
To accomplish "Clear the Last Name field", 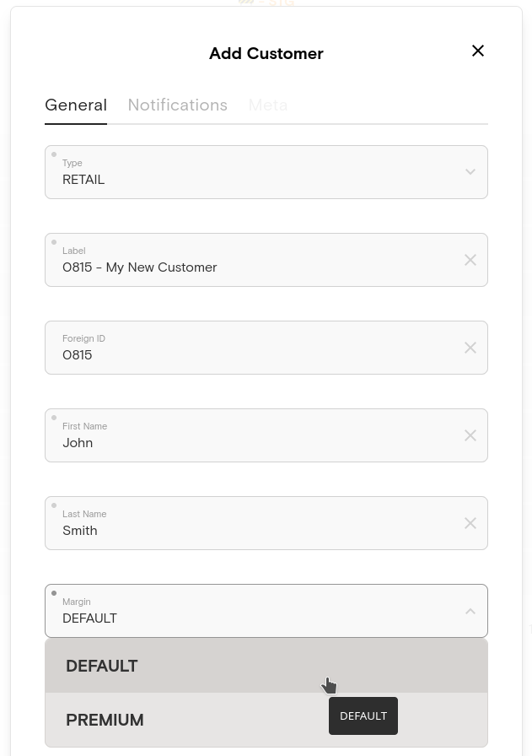I will tap(470, 523).
